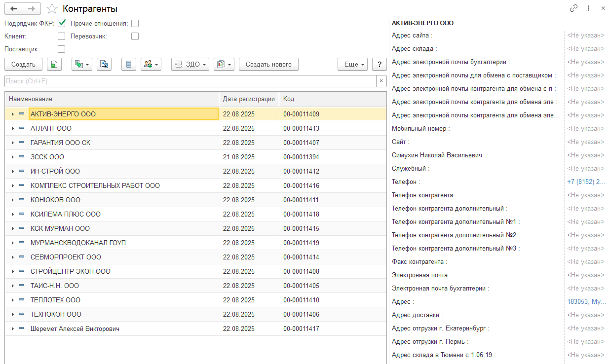The height and width of the screenshot is (364, 609).
Task: Check the Перевозчик checkbox
Action: 135,36
